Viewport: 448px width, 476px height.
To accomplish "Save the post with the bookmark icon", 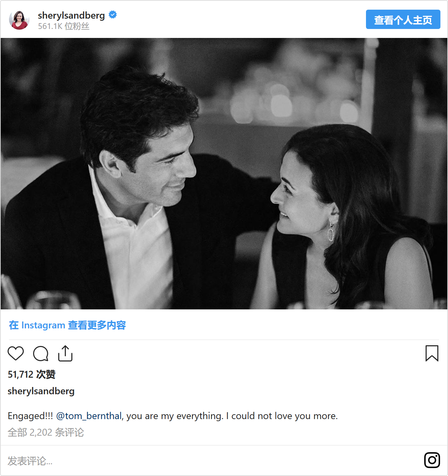I will (432, 353).
